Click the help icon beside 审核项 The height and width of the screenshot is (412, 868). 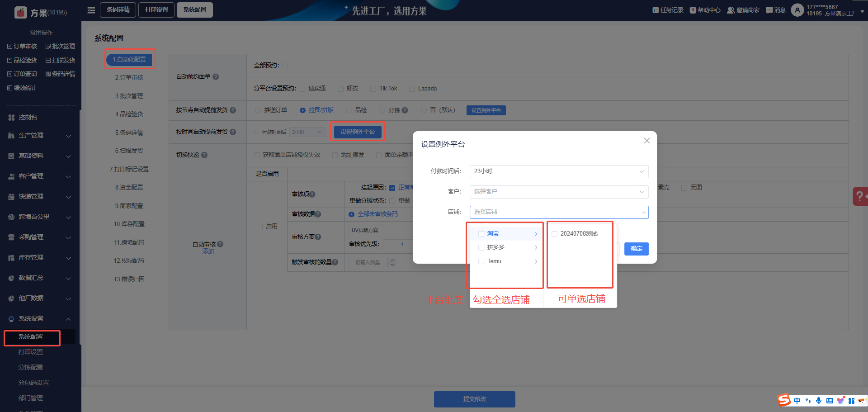(x=312, y=194)
